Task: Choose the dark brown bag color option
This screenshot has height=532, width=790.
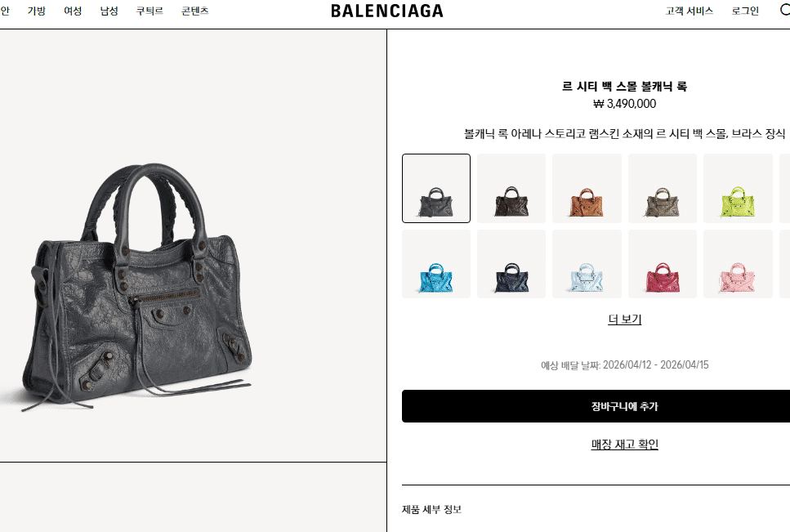Action: (x=511, y=189)
